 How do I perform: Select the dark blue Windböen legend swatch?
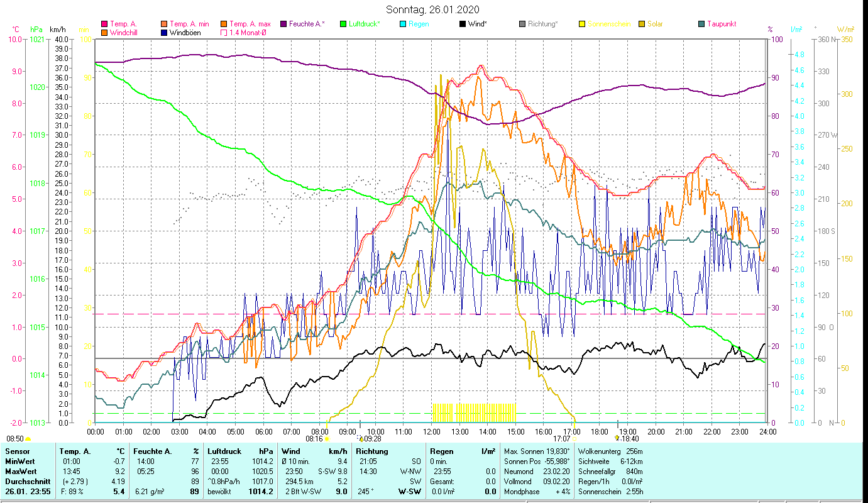coord(164,33)
